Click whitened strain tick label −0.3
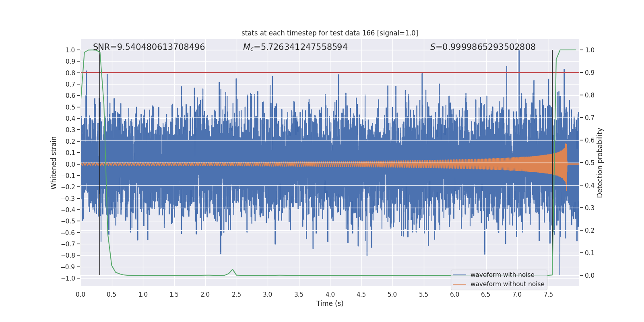Image resolution: width=644 pixels, height=322 pixels. click(68, 198)
